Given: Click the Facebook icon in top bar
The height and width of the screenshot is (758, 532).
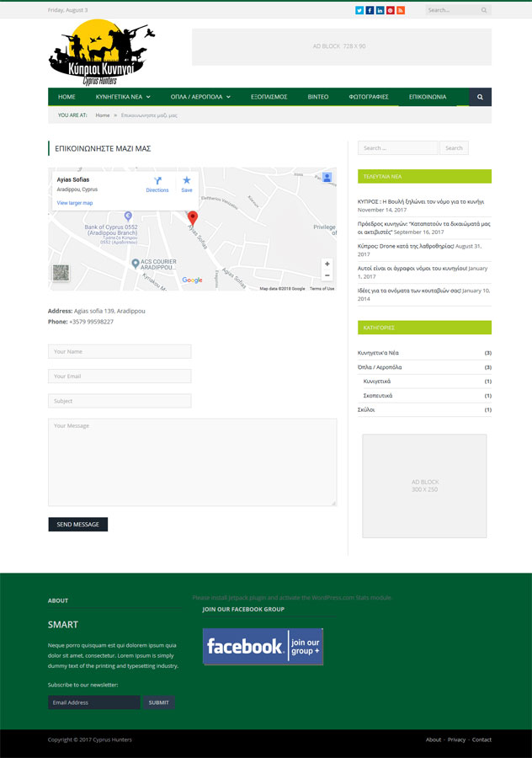Looking at the screenshot, I should 370,10.
